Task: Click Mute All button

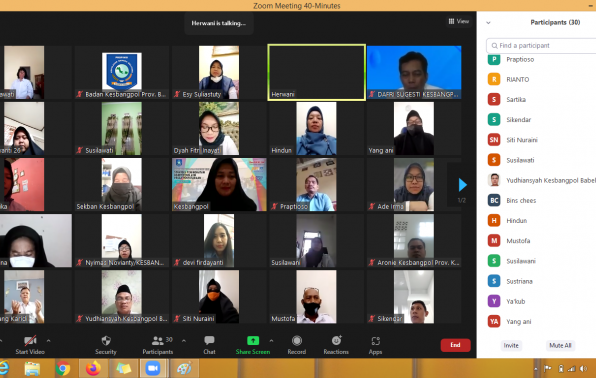Action: pyautogui.click(x=560, y=345)
